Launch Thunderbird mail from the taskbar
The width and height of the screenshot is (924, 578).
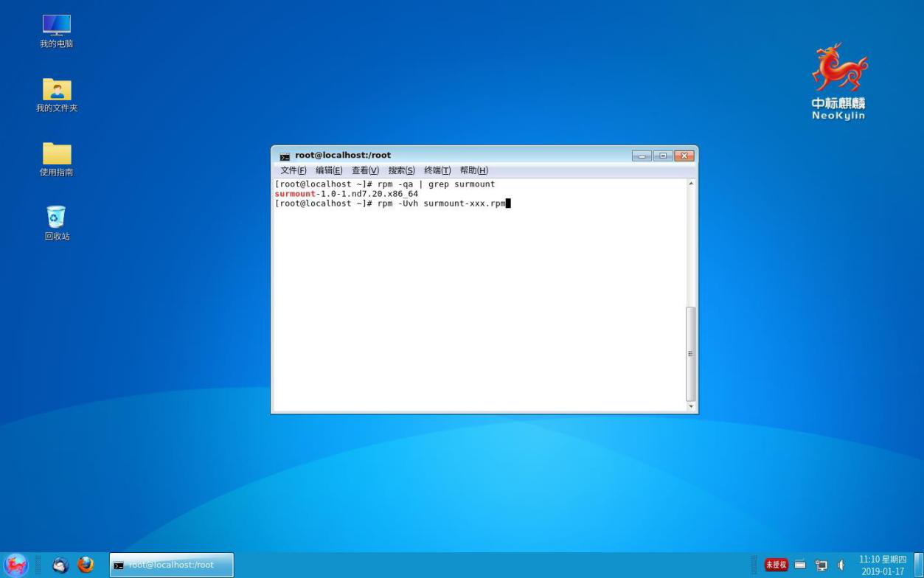pos(61,565)
